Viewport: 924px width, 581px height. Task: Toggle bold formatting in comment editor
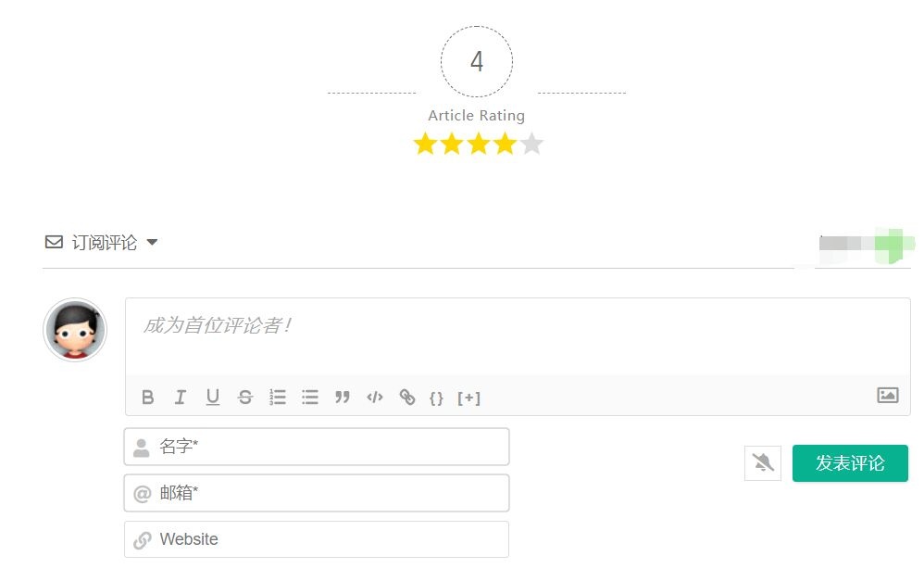148,398
